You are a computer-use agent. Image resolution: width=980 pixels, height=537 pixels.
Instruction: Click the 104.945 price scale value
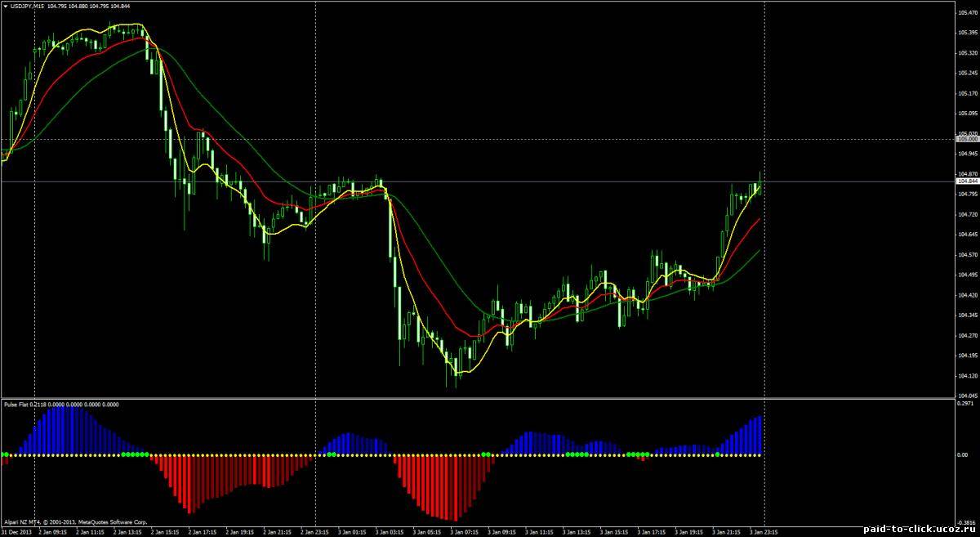pyautogui.click(x=967, y=154)
